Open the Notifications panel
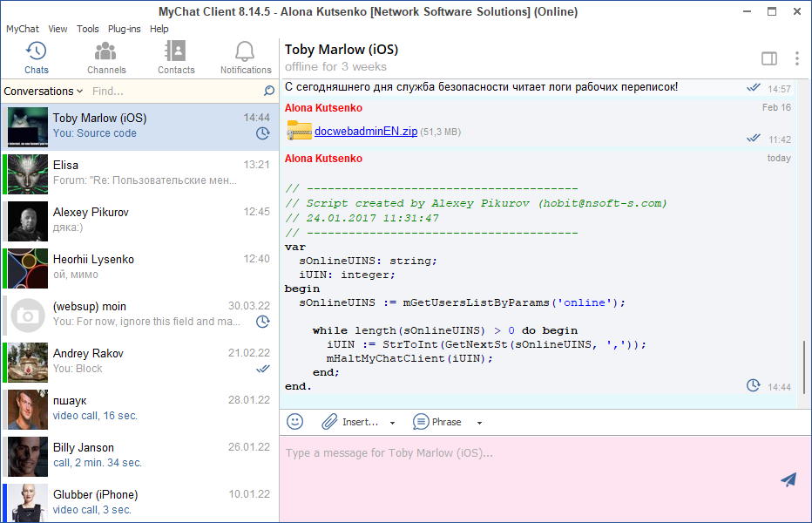 pyautogui.click(x=245, y=57)
